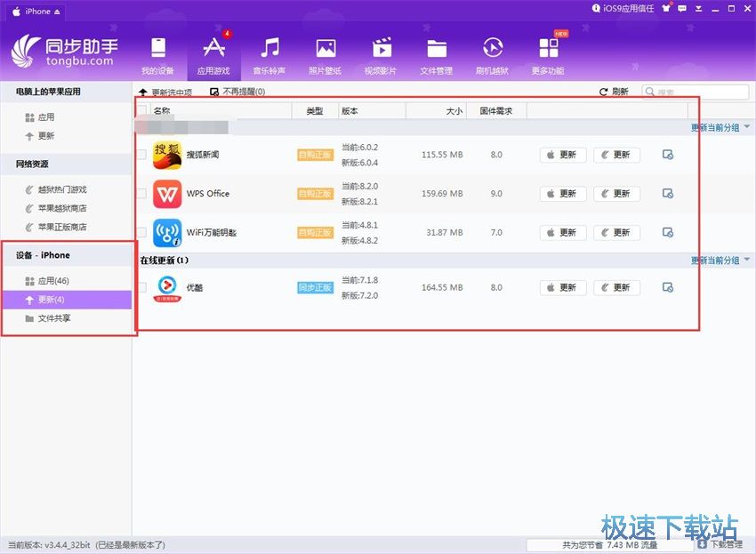Click Tongbu 更新 button for 搜狐新闻

pyautogui.click(x=616, y=155)
